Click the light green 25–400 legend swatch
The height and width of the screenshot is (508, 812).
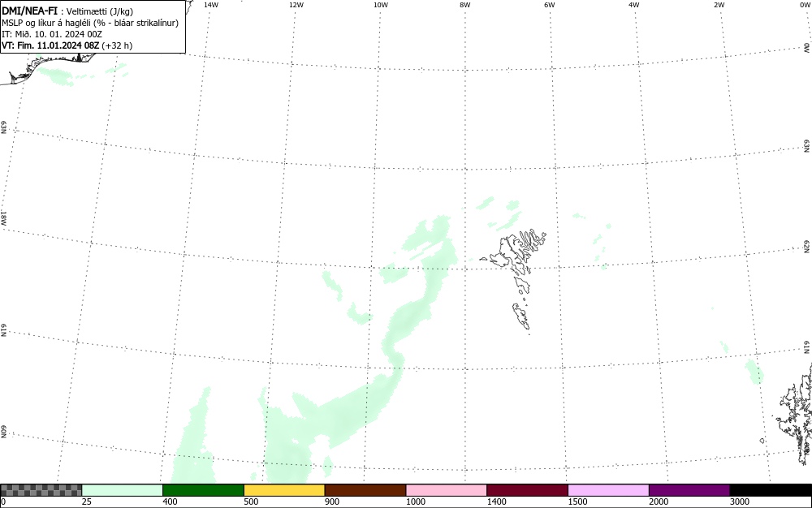coord(123,490)
